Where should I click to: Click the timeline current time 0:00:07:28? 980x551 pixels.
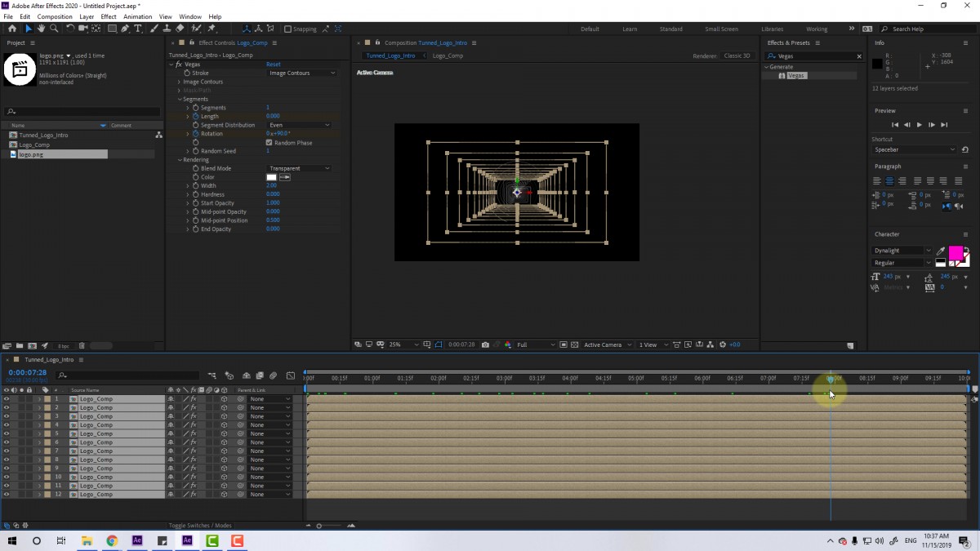28,373
